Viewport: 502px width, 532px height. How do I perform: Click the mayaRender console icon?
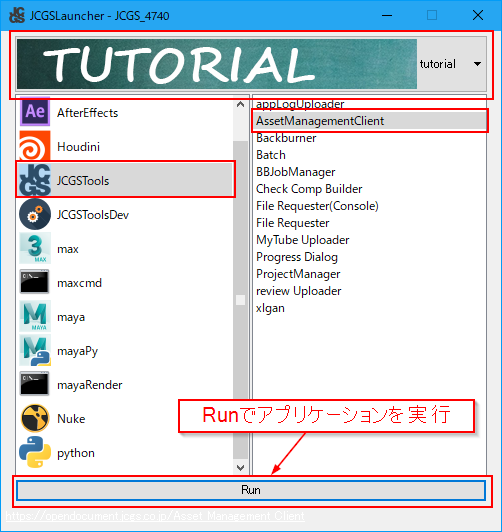click(x=35, y=384)
